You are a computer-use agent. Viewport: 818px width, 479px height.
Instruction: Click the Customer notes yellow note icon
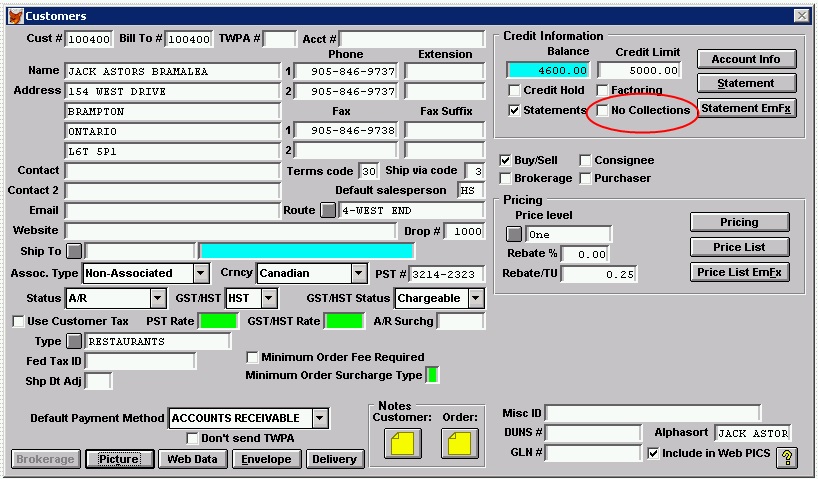402,444
